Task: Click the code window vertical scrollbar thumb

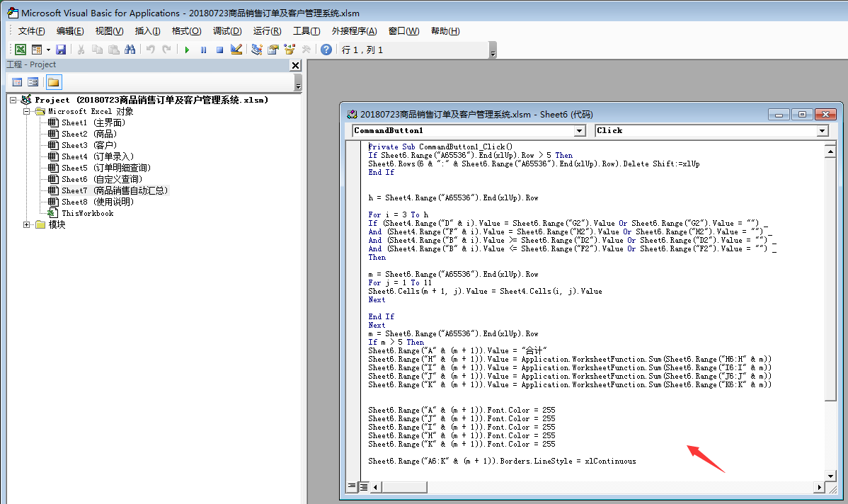Action: click(x=830, y=278)
